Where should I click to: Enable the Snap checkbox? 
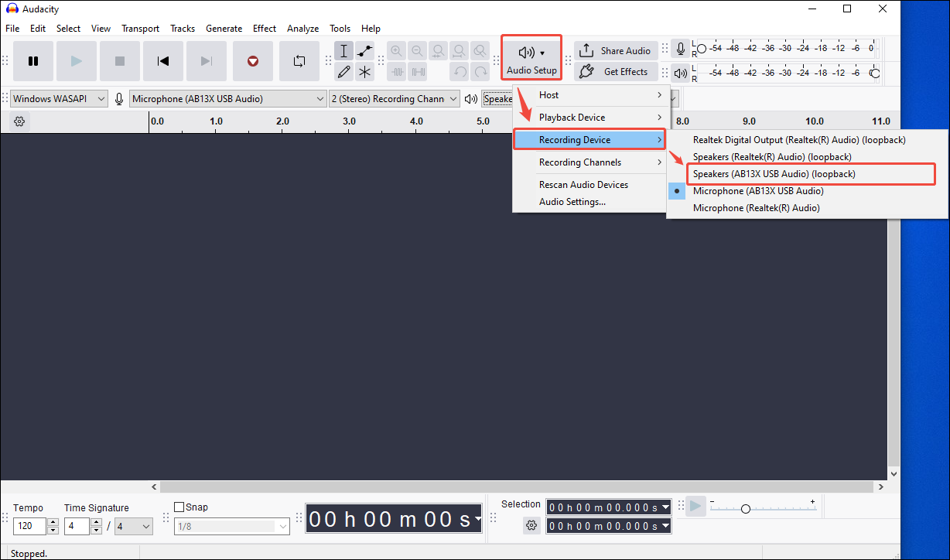tap(179, 507)
